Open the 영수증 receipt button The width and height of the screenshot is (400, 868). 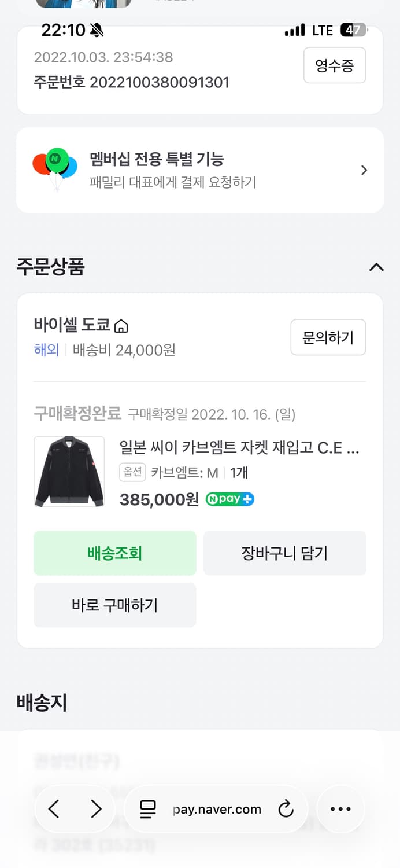[335, 65]
